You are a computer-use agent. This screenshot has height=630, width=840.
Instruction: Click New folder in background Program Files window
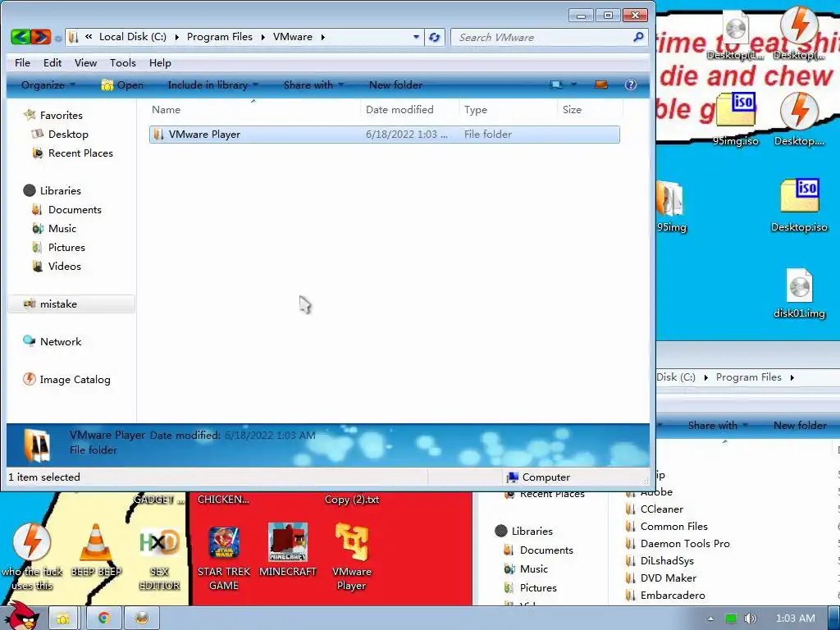click(x=800, y=426)
